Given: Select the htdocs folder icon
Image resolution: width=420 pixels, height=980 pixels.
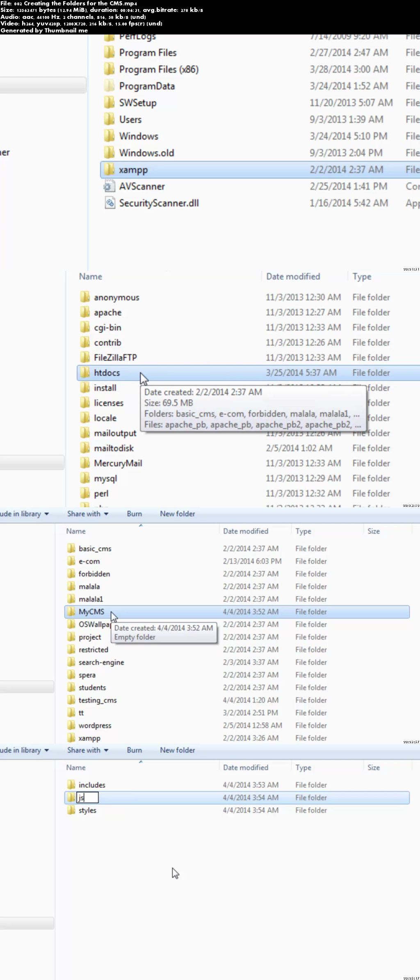Looking at the screenshot, I should coord(85,373).
